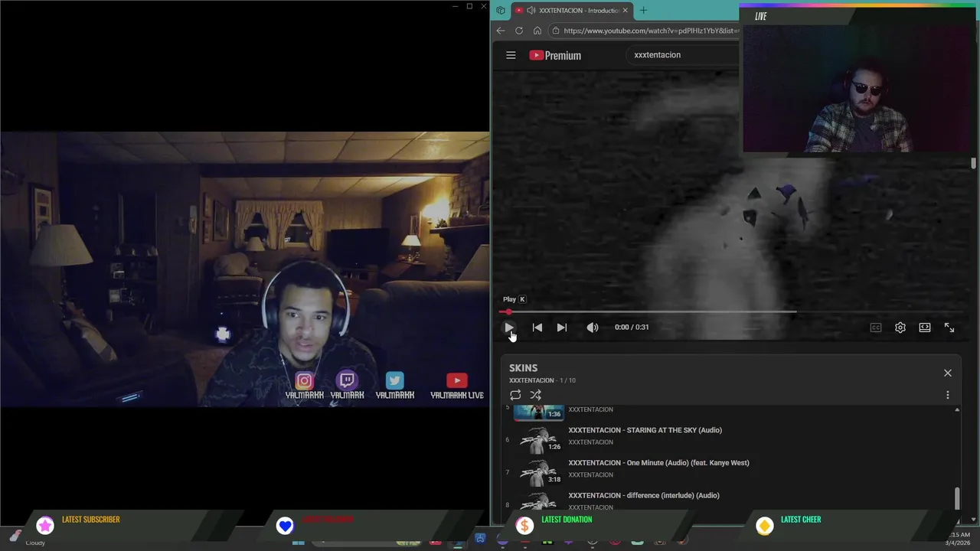
Task: Click the XXXTENTACION - 1 / 10 playlist subtitle
Action: click(x=542, y=380)
